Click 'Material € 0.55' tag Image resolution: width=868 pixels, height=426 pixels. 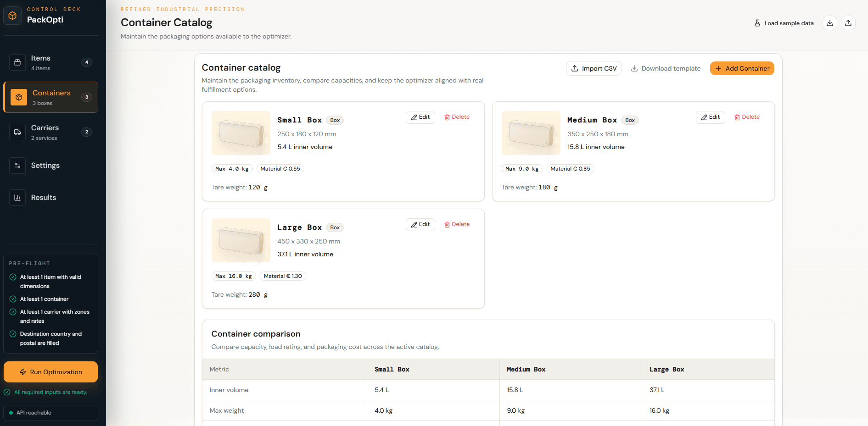click(x=280, y=169)
